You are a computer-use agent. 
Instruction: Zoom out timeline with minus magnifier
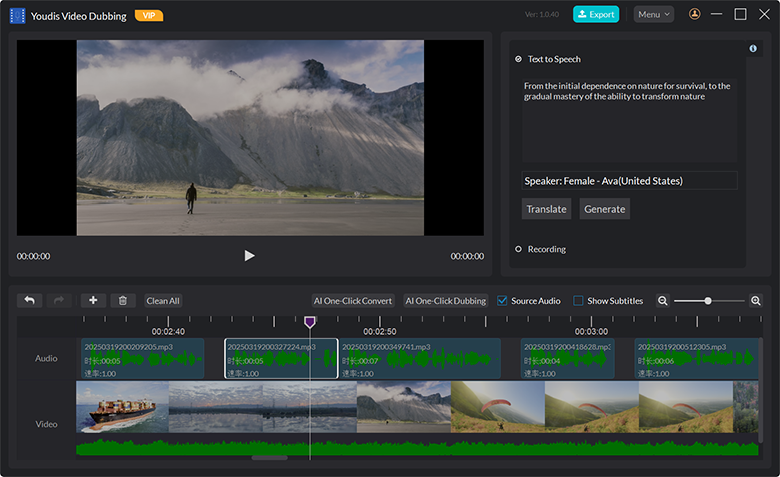662,300
